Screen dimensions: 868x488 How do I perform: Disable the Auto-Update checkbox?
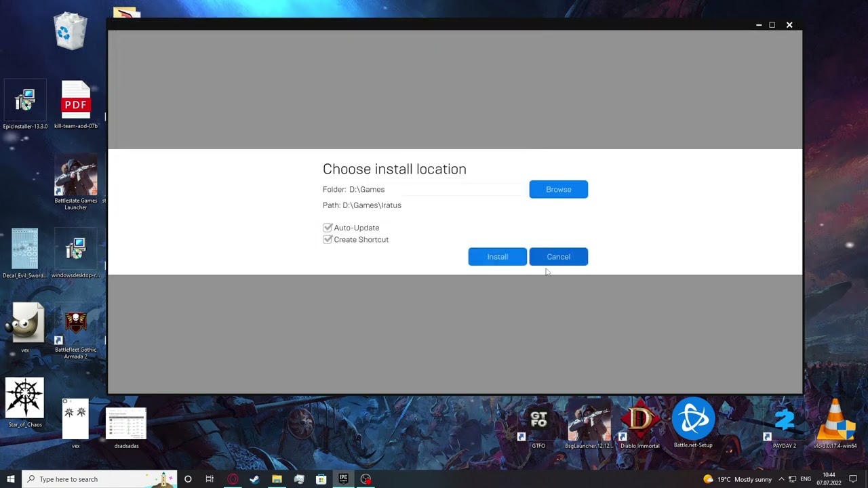[x=328, y=228]
